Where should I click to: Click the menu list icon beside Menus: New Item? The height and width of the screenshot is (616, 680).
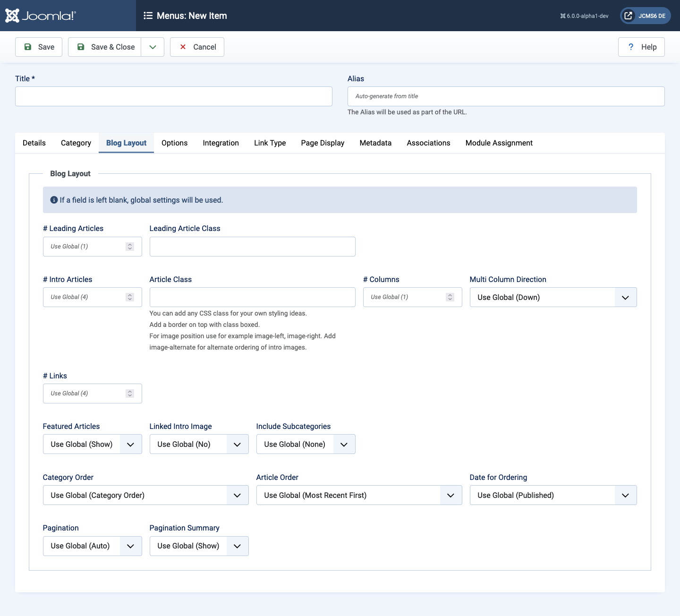pyautogui.click(x=148, y=16)
